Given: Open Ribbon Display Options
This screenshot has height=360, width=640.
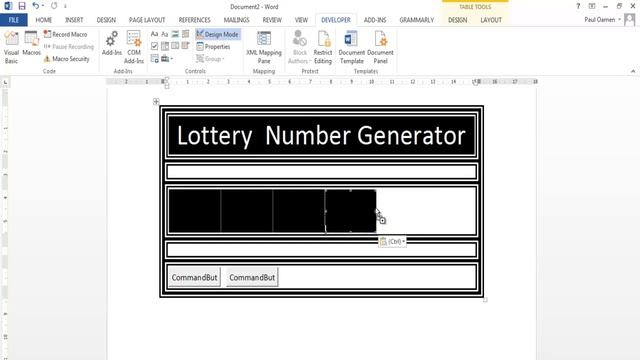Looking at the screenshot, I should 592,6.
